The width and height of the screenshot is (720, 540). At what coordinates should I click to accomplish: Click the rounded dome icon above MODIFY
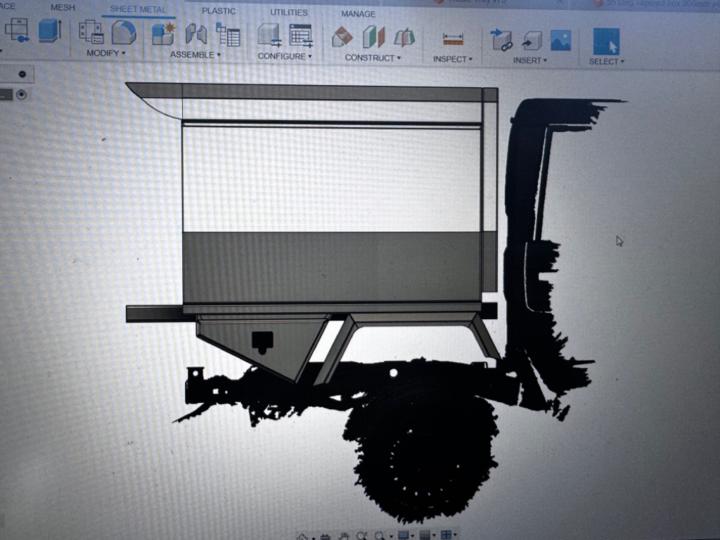pyautogui.click(x=124, y=33)
